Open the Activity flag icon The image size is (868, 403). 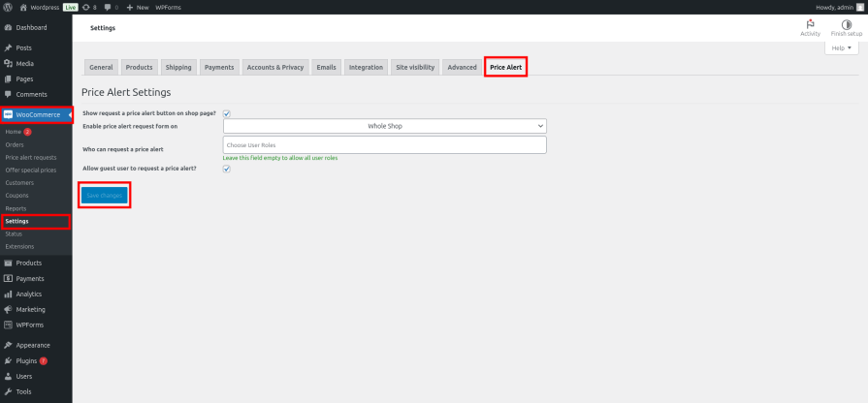pyautogui.click(x=811, y=25)
